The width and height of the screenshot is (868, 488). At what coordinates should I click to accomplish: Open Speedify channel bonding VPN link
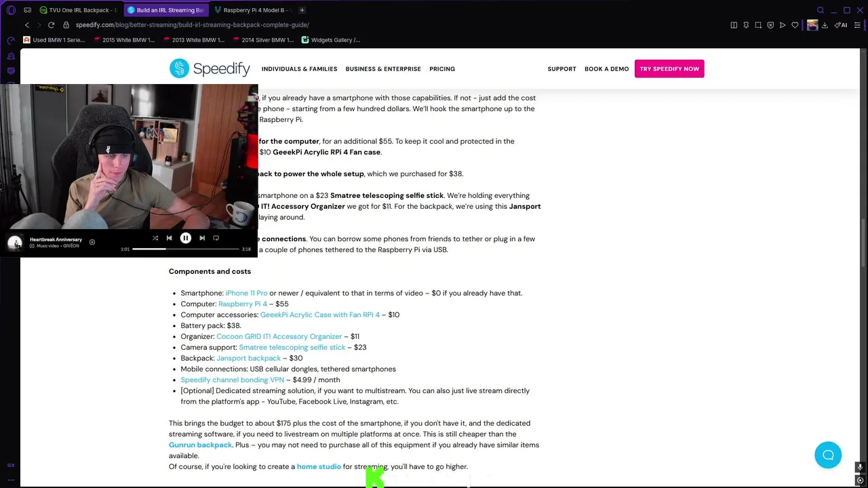233,380
